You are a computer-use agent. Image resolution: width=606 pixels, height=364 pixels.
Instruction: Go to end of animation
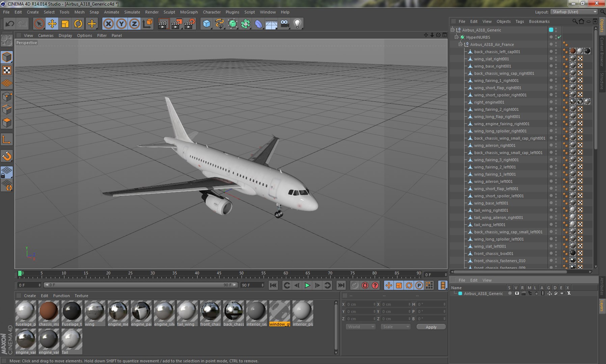click(x=341, y=285)
